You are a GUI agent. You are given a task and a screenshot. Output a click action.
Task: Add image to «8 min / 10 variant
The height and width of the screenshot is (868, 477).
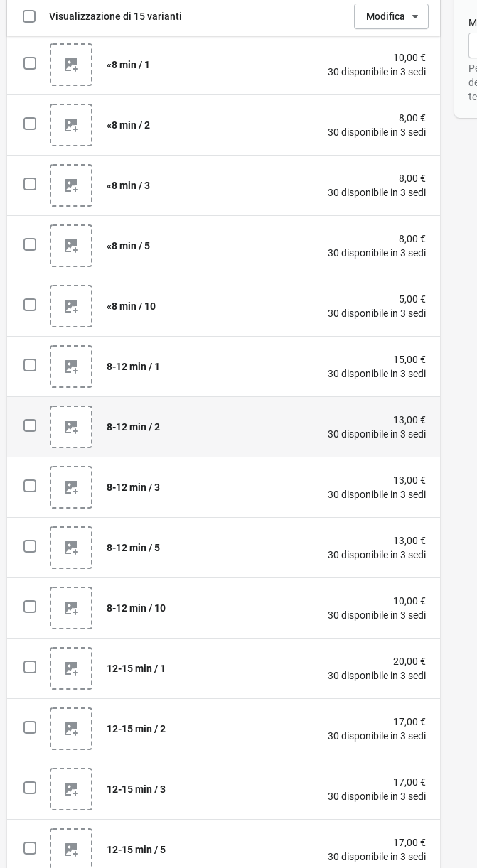[x=71, y=306]
